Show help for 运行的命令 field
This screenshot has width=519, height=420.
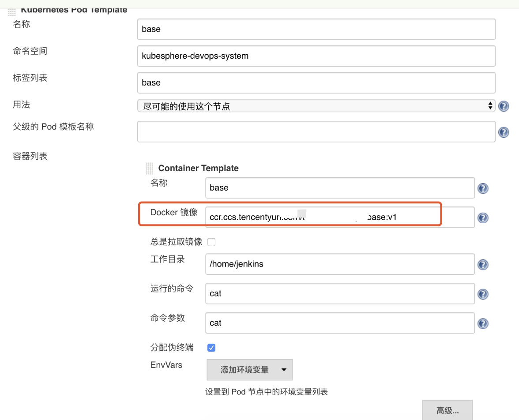483,294
